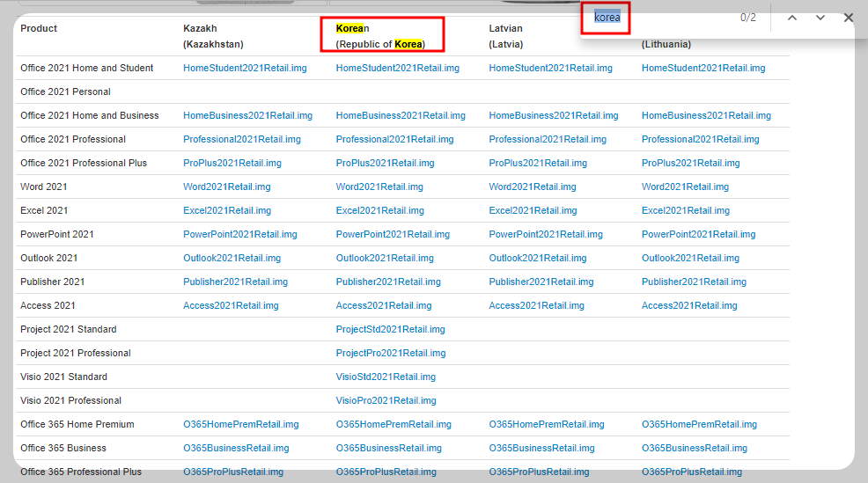Open VisioPro2021Retail.img link
868x483 pixels.
tap(386, 401)
